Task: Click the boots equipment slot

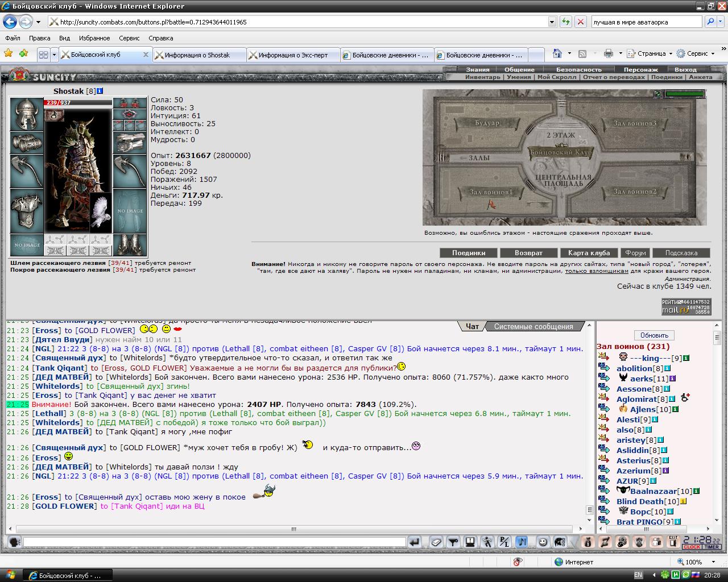Action: point(130,245)
